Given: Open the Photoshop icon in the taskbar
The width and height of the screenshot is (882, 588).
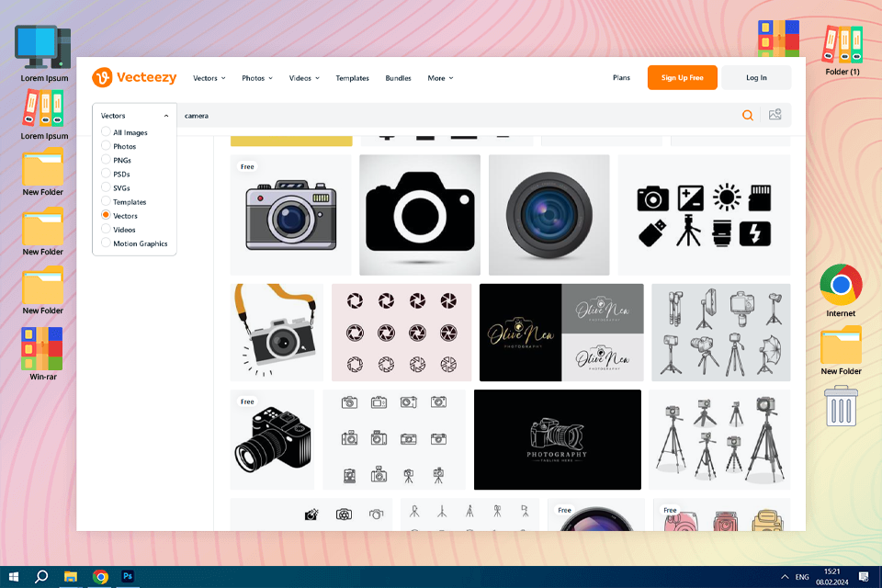Looking at the screenshot, I should [x=128, y=576].
